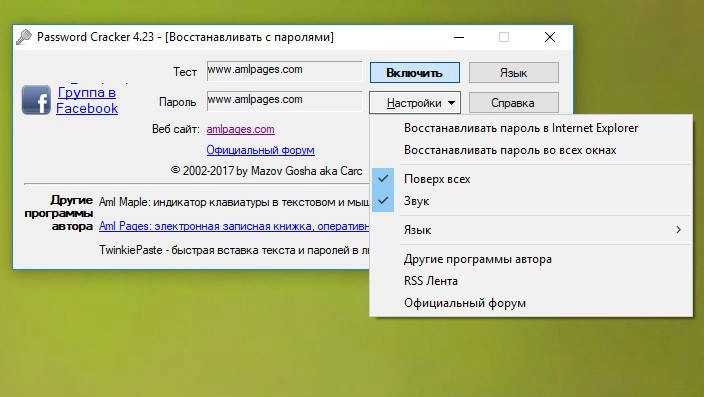
Task: Click the copyright Mazov Gosha text
Action: point(267,171)
